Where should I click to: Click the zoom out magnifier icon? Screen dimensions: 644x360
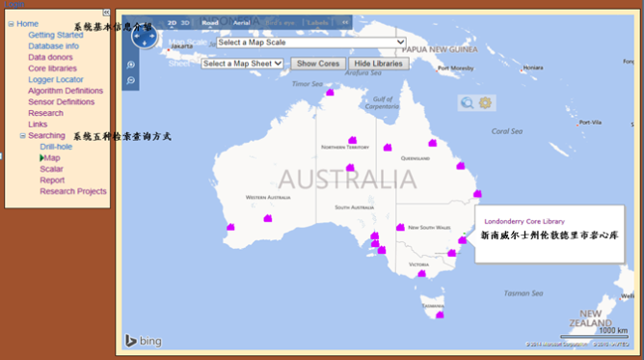coord(130,80)
